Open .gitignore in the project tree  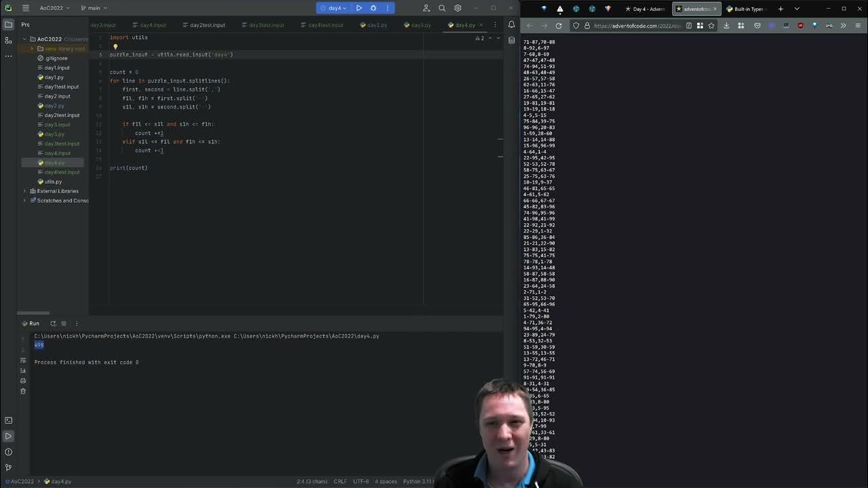point(53,58)
